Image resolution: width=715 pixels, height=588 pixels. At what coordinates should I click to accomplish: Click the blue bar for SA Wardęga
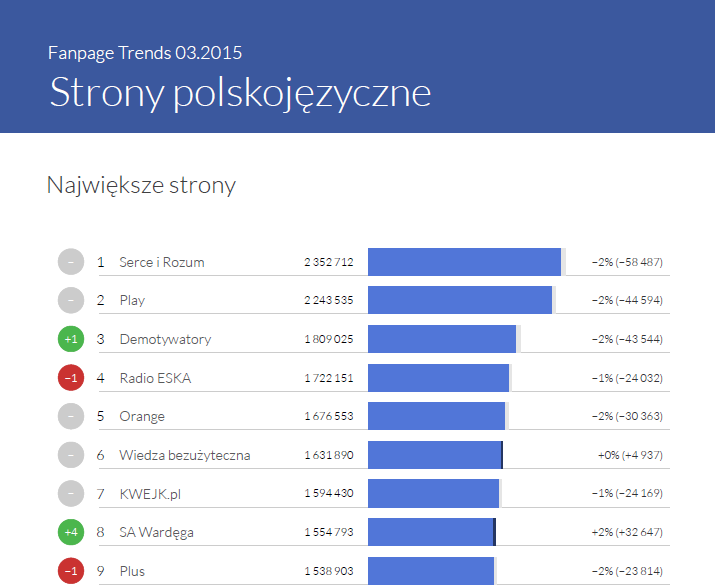(x=431, y=532)
